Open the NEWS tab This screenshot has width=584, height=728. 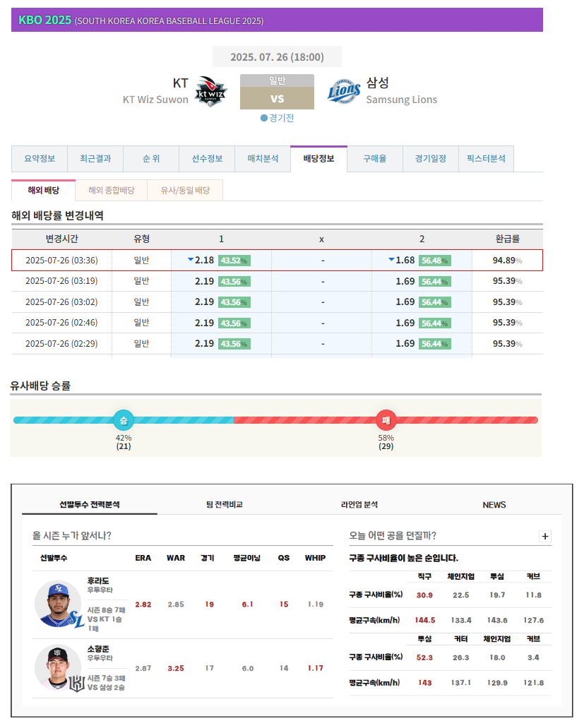click(494, 505)
